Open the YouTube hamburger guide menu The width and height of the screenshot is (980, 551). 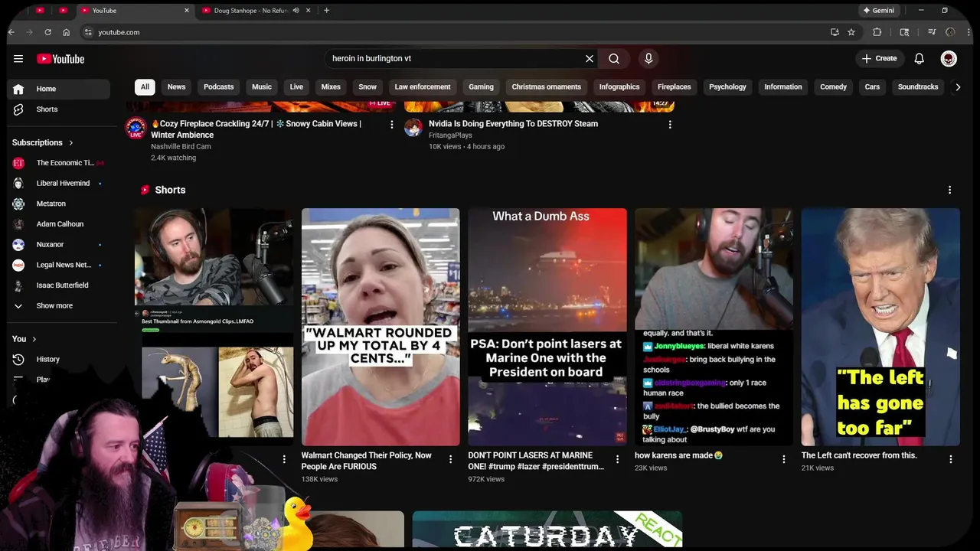pos(18,59)
